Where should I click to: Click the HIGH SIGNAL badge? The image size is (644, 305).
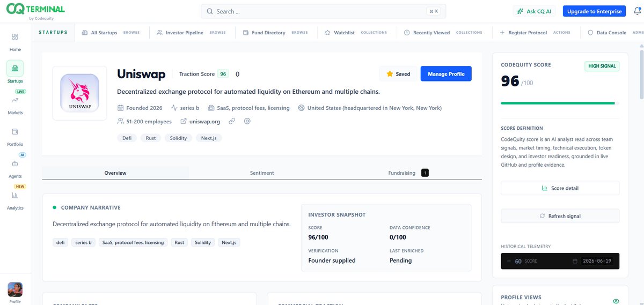click(x=602, y=66)
